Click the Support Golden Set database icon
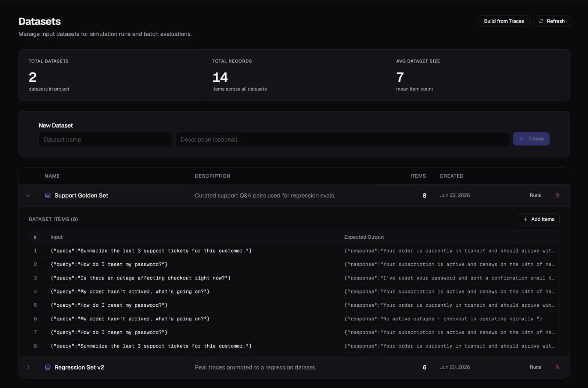The height and width of the screenshot is (388, 588). 48,195
